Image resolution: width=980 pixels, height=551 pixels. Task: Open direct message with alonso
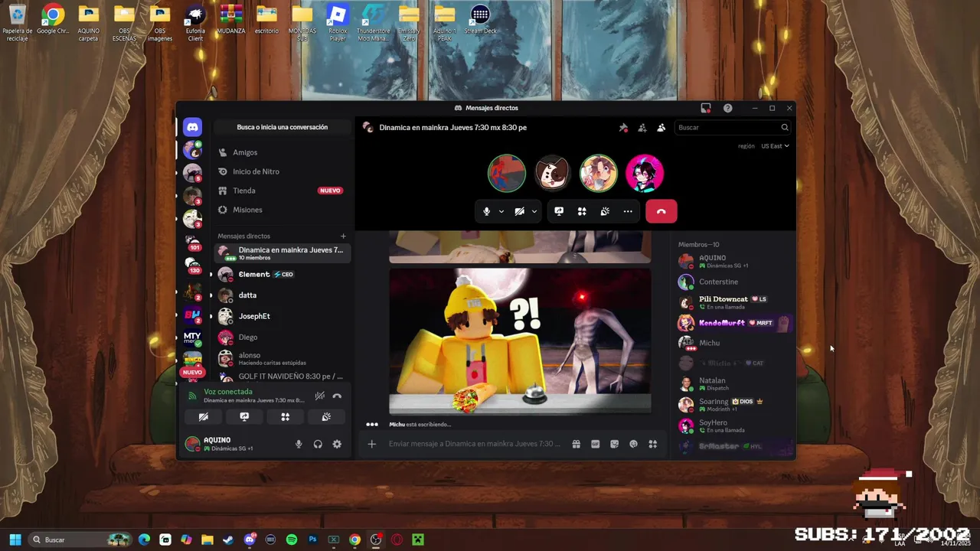click(x=282, y=358)
